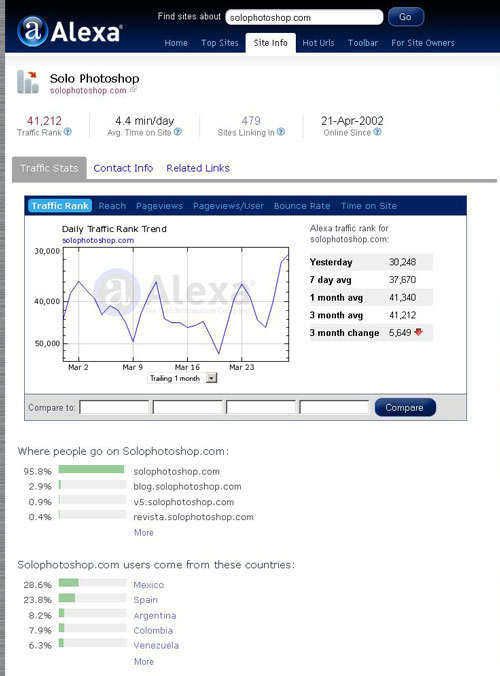Click v5.solophotoshop.com subdomain text

[184, 502]
